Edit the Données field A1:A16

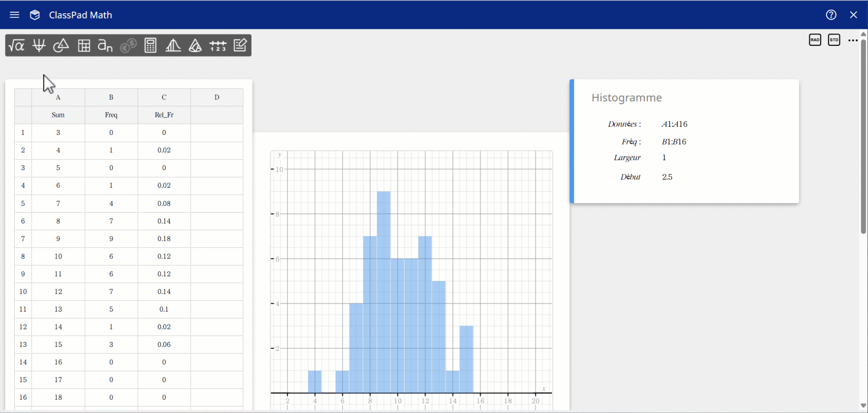(674, 124)
